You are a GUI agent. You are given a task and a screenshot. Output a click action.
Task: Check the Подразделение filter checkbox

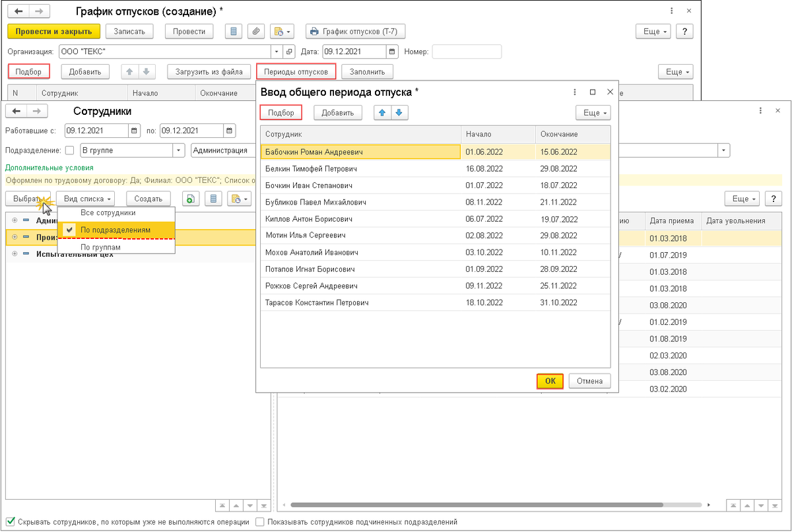(69, 150)
